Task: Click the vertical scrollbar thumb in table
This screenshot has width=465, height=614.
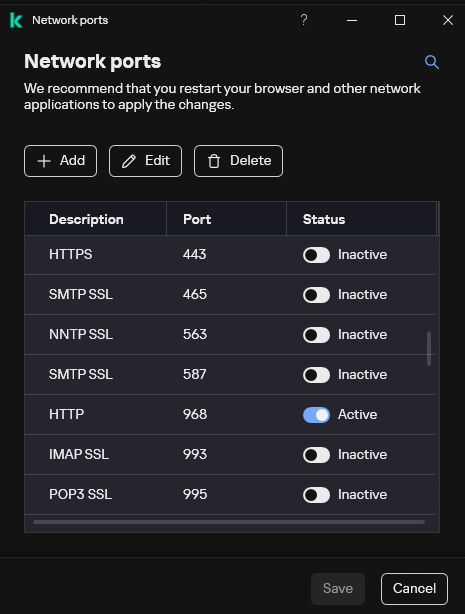Action: pyautogui.click(x=429, y=349)
